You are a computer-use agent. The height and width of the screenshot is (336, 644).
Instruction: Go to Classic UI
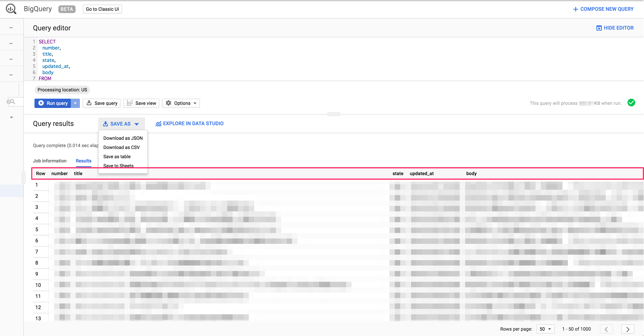point(102,9)
